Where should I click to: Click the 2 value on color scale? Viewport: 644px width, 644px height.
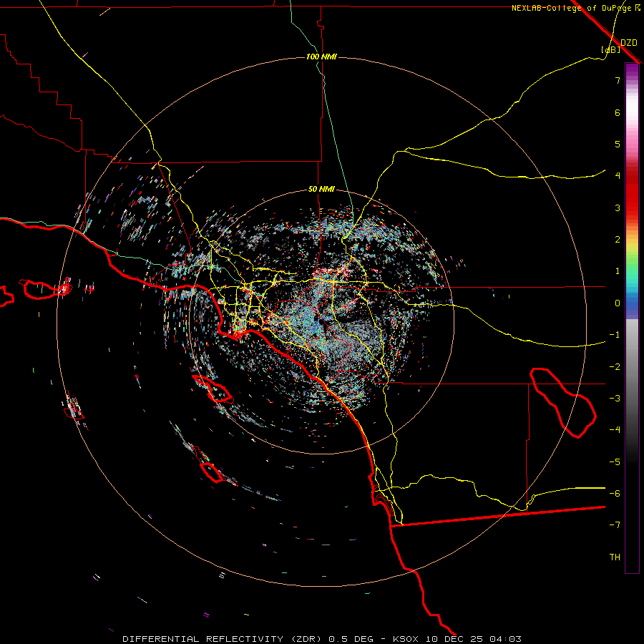618,240
